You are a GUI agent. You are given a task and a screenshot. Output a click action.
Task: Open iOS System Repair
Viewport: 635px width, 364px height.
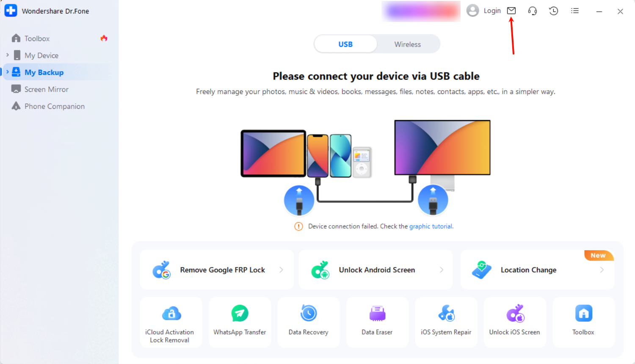click(446, 322)
